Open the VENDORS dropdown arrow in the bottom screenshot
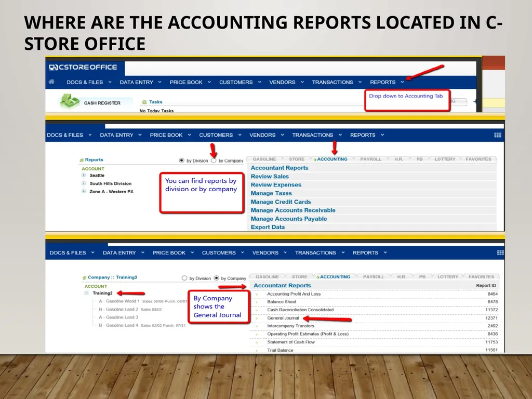 [285, 253]
